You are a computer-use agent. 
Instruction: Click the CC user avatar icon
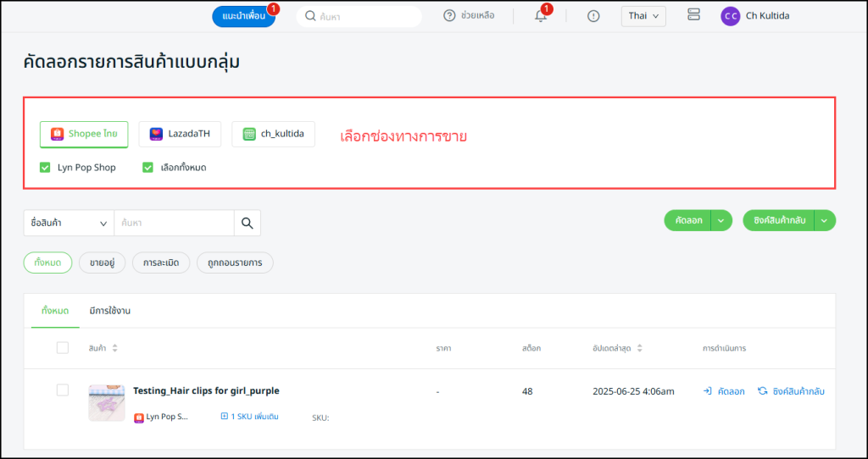730,16
